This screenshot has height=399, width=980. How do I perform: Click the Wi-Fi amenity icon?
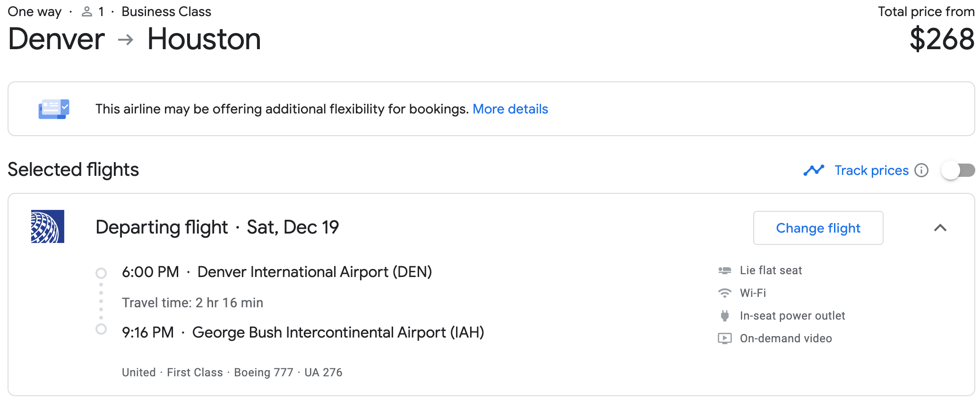tap(724, 293)
